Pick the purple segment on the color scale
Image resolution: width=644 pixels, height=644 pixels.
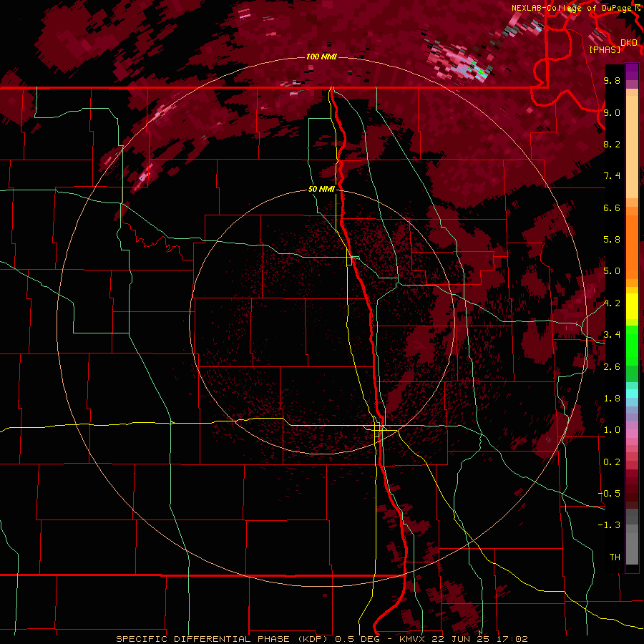632,72
